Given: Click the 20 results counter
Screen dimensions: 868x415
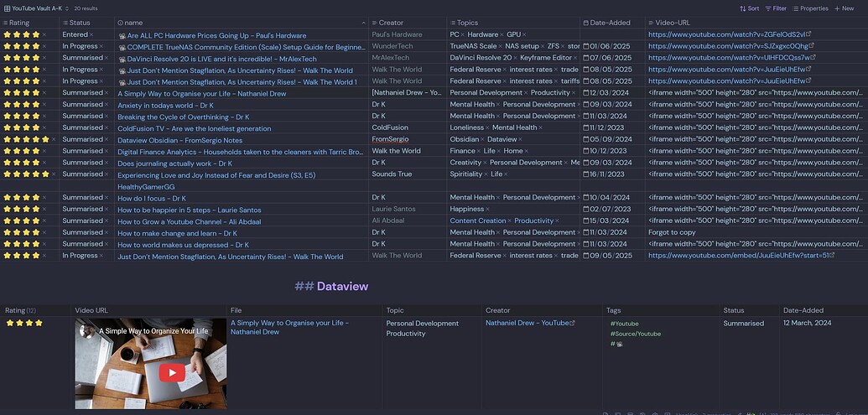Looking at the screenshot, I should pos(86,9).
